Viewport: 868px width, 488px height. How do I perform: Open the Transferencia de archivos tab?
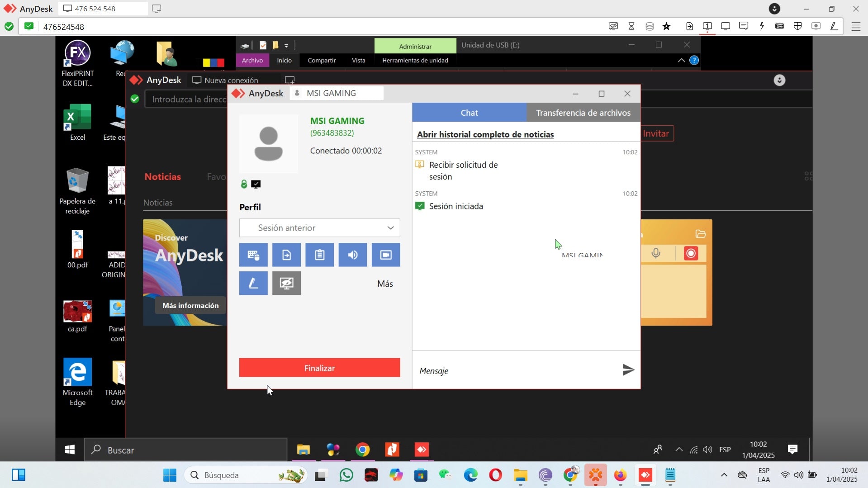click(x=583, y=113)
